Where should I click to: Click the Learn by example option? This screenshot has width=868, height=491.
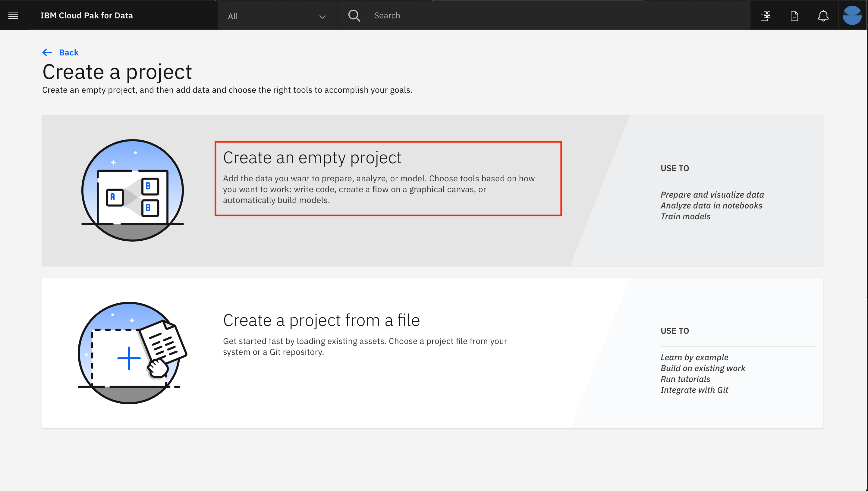tap(693, 356)
